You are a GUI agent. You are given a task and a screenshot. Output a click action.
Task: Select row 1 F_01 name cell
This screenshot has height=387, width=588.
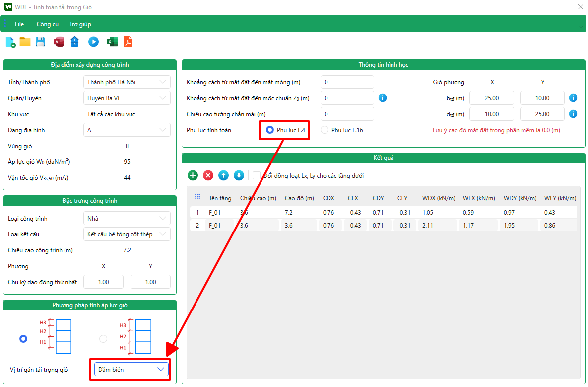pos(215,213)
